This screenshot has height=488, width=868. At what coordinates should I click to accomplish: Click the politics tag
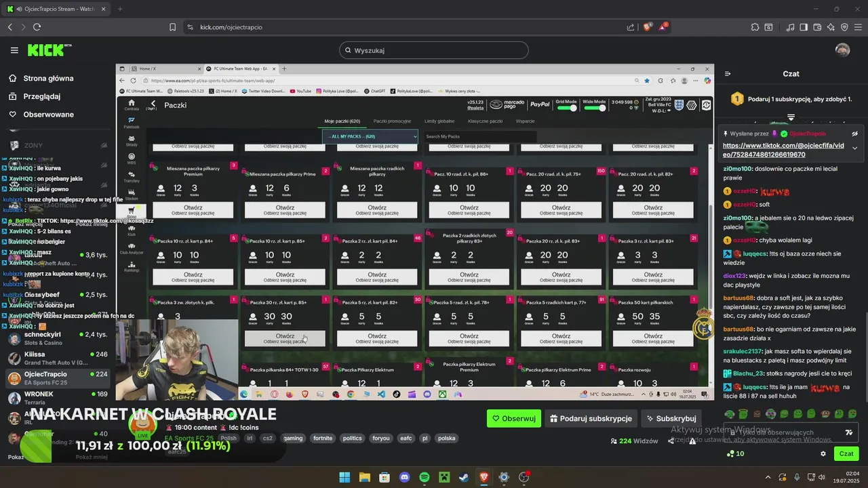pos(353,438)
